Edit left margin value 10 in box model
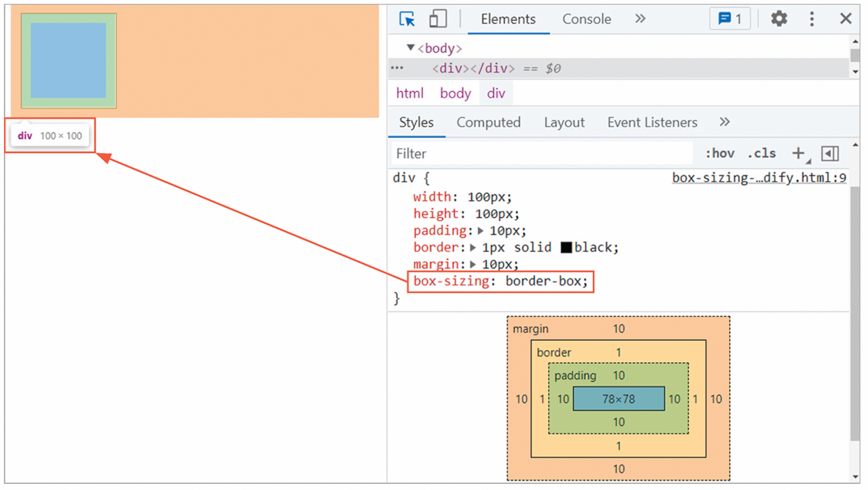 521,399
